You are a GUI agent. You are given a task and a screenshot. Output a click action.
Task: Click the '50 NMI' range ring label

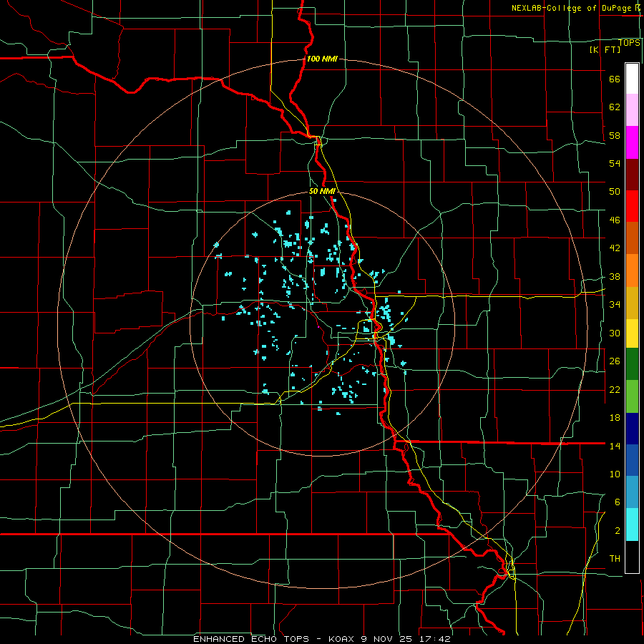(322, 191)
